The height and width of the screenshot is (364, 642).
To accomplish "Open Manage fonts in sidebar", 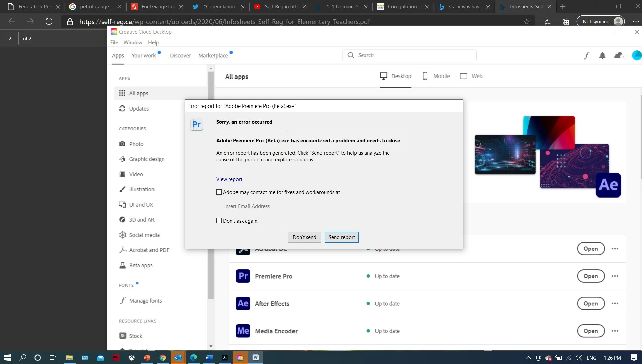I will 145,301.
